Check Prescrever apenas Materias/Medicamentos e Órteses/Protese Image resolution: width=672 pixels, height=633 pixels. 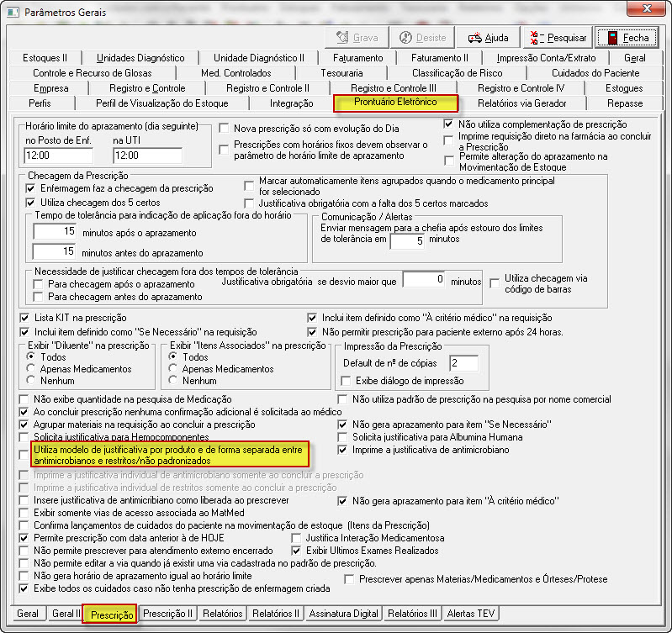[x=349, y=579]
